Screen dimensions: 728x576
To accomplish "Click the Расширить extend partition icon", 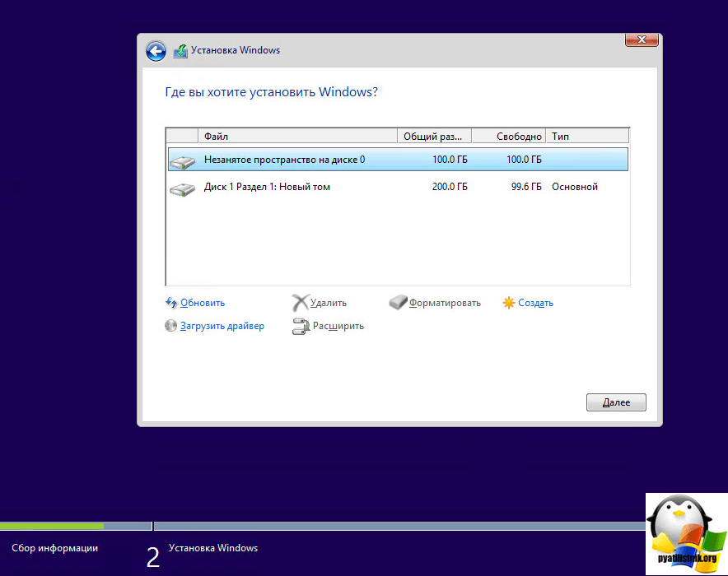I will pos(301,326).
